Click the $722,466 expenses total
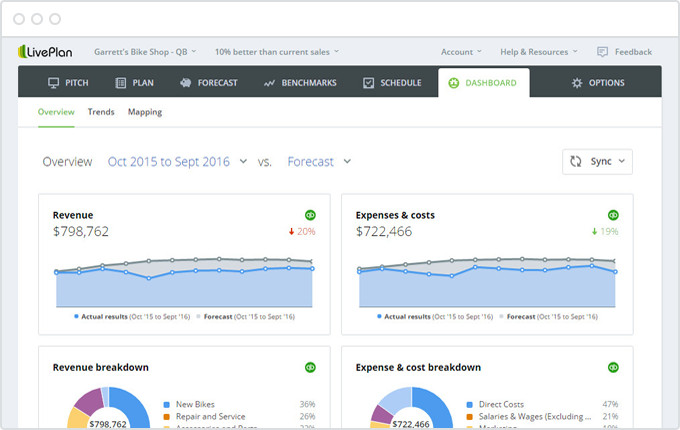This screenshot has height=430, width=680. point(384,231)
